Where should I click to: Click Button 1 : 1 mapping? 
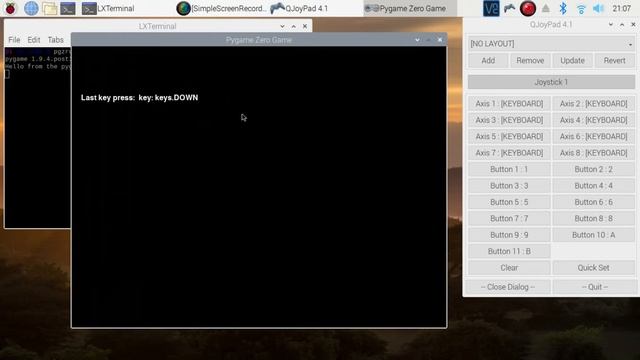509,169
